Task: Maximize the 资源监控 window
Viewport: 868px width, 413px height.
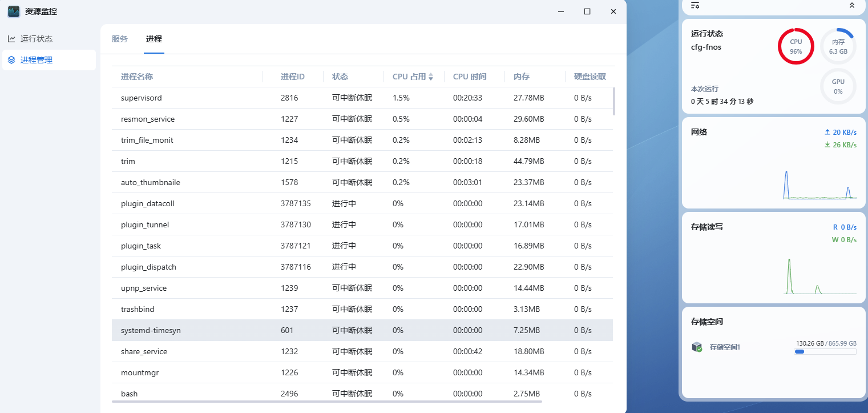Action: click(587, 11)
